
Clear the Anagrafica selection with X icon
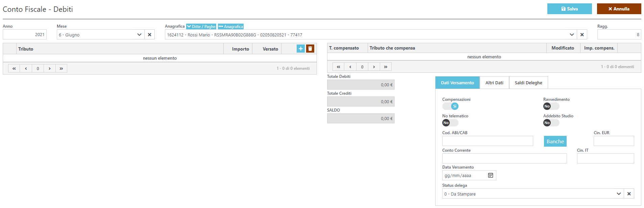pos(582,34)
